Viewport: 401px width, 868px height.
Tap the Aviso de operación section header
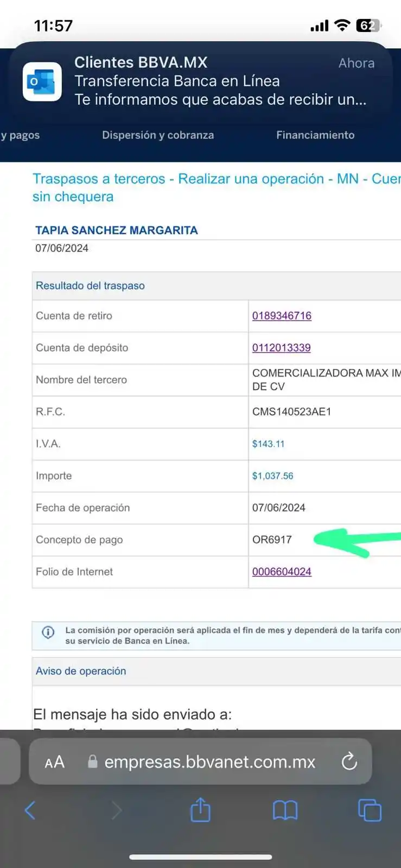81,671
